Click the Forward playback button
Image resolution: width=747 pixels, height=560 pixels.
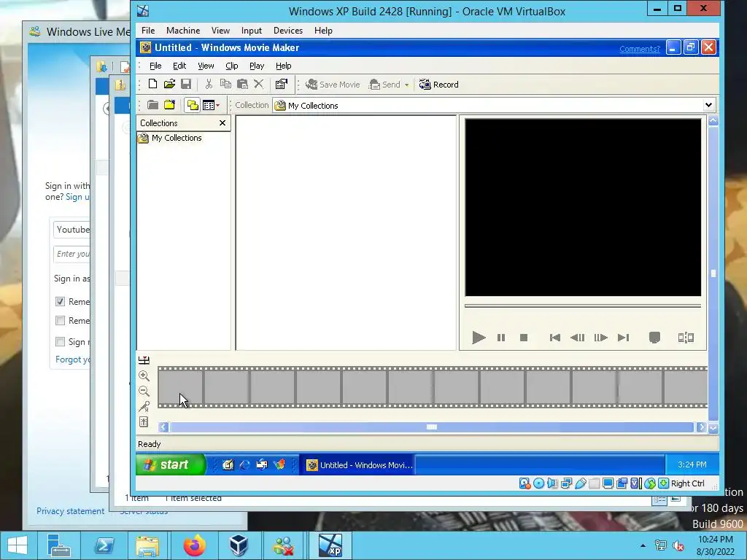pos(623,338)
